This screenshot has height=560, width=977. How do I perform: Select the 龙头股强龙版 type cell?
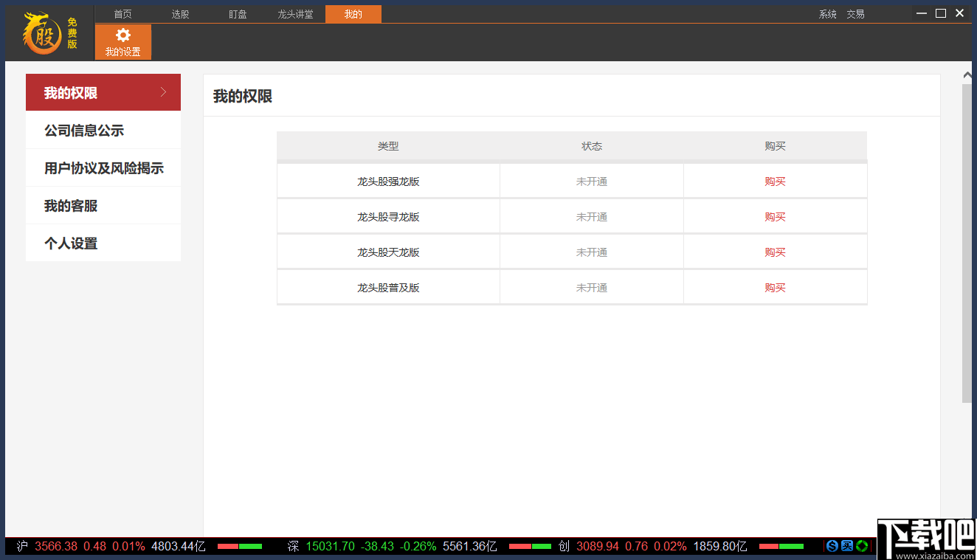point(388,182)
